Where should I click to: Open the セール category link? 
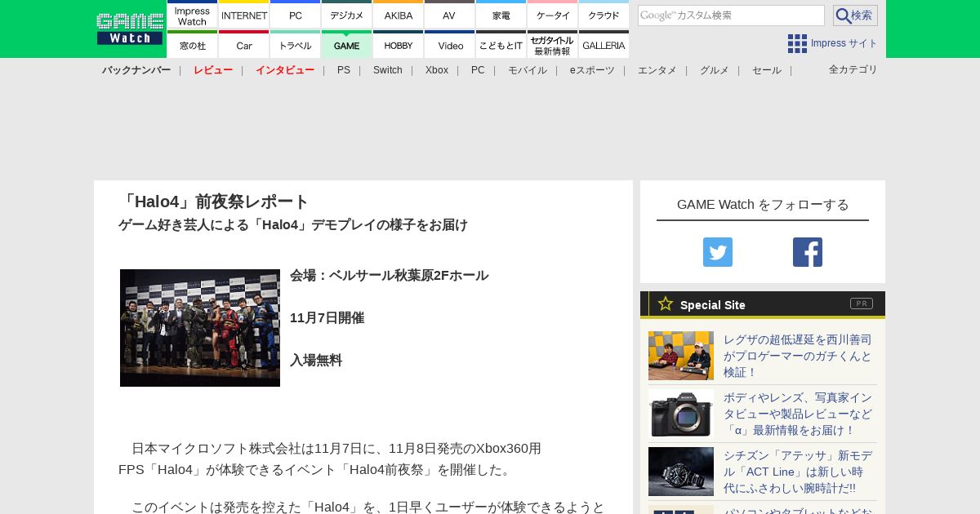(x=767, y=70)
